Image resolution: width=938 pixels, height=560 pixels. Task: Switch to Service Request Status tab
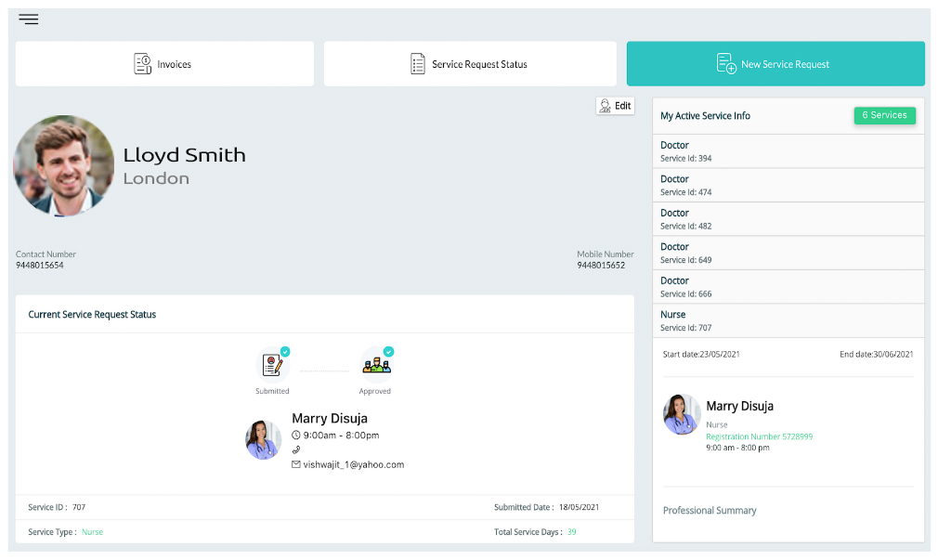[x=470, y=64]
